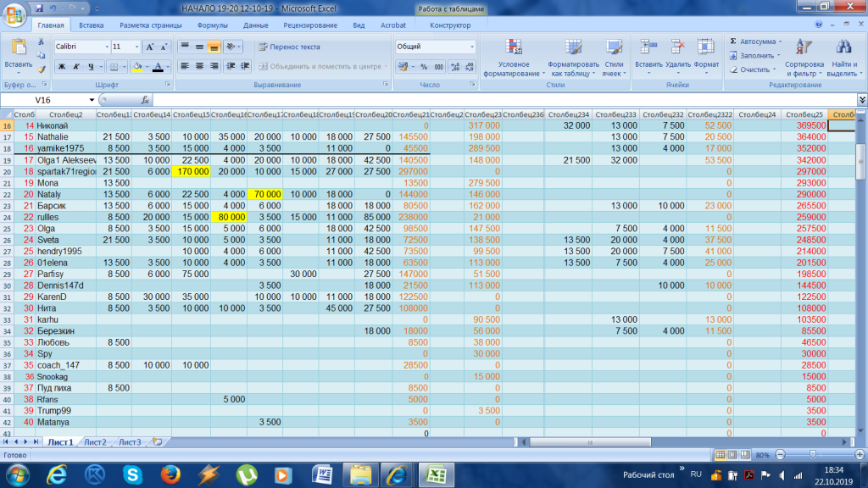
Task: Click the yellow fill color button
Action: point(136,66)
